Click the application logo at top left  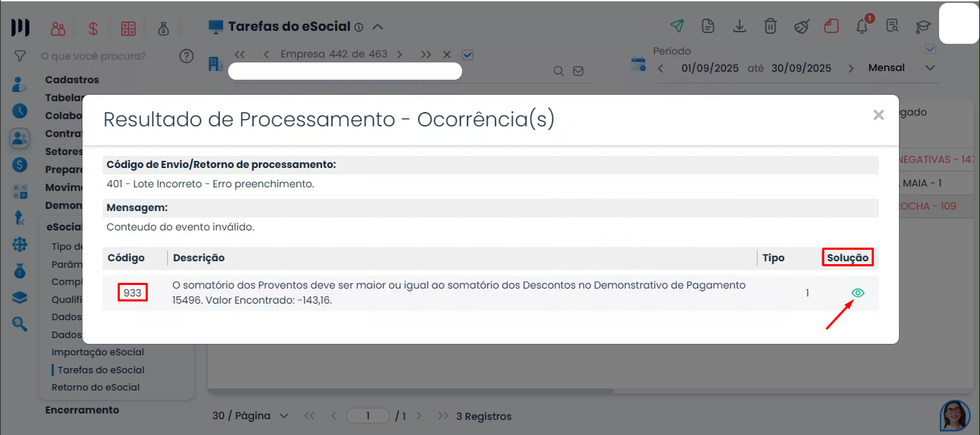(20, 28)
